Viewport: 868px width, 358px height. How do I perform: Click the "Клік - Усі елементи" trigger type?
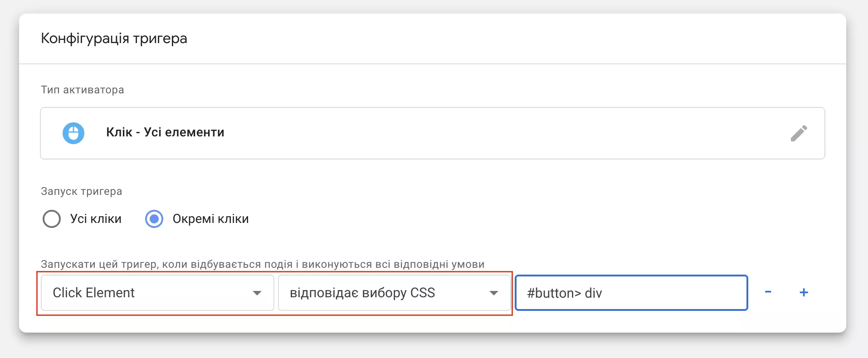click(165, 132)
